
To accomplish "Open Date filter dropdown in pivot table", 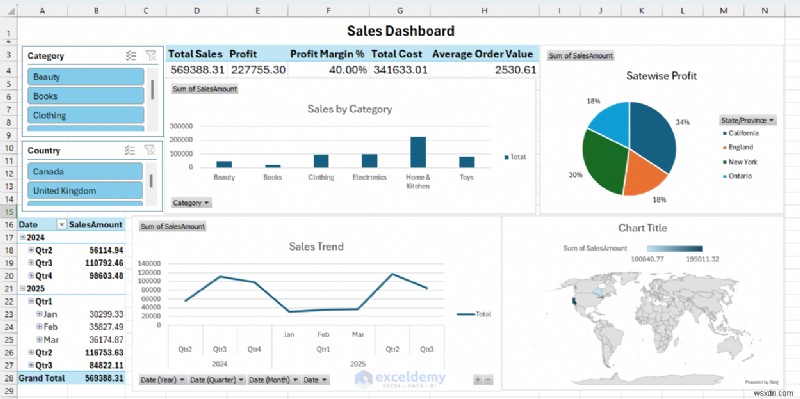I will (62, 225).
